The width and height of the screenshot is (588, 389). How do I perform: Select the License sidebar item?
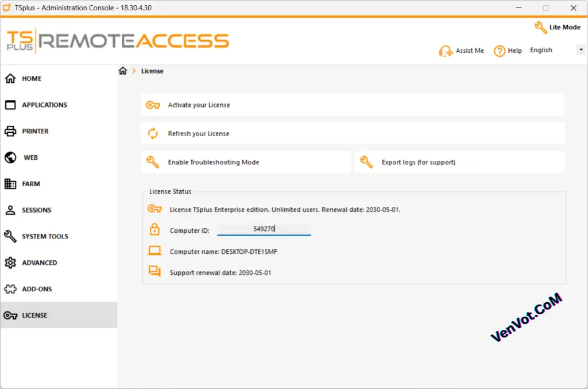[59, 315]
